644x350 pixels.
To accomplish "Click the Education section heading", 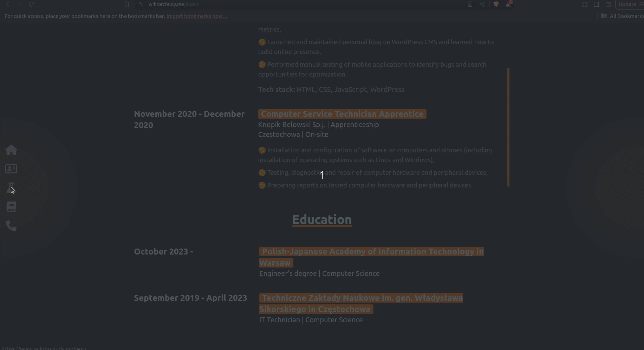I will (x=322, y=220).
